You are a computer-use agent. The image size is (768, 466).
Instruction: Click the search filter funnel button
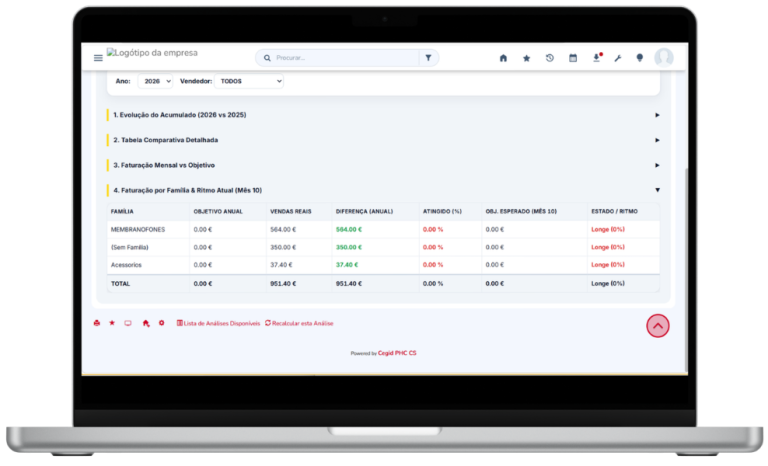tap(429, 58)
